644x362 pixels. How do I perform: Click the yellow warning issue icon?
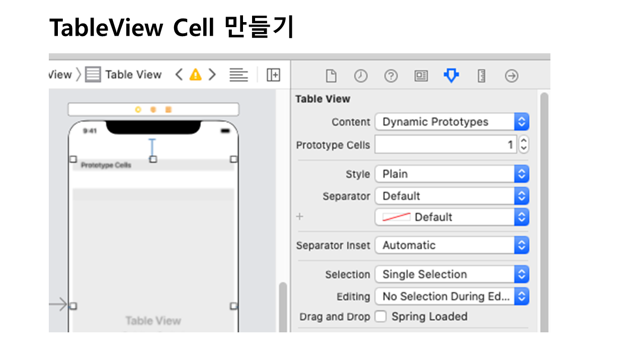pyautogui.click(x=195, y=75)
